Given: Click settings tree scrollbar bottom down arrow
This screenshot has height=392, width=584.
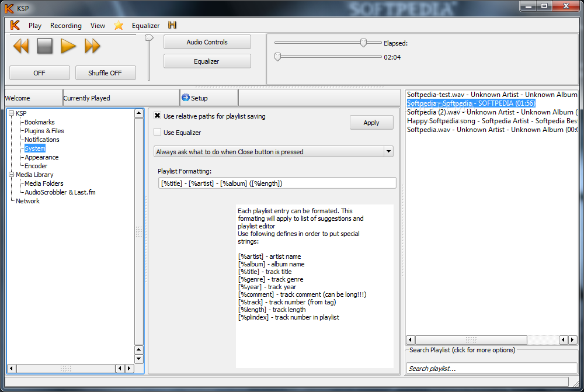Looking at the screenshot, I should (x=139, y=359).
